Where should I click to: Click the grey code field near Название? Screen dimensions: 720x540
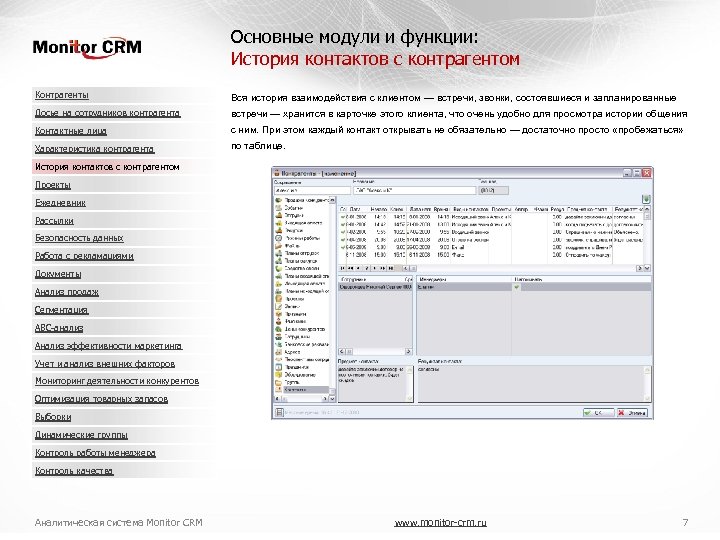tap(494, 191)
